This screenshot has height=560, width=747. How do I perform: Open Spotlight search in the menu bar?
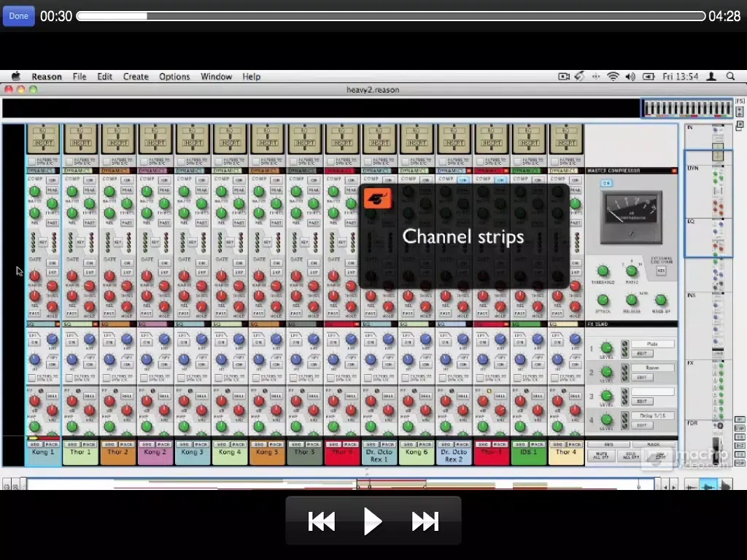point(730,76)
